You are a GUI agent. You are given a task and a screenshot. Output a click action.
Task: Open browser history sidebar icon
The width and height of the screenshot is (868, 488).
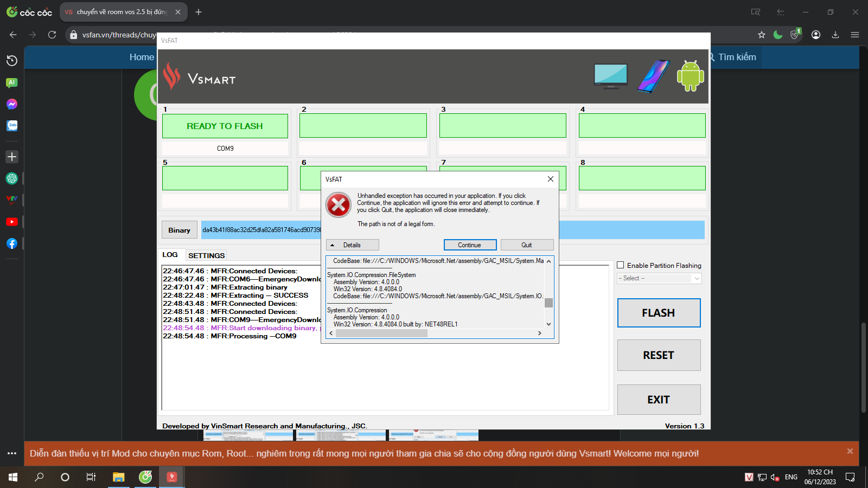[x=12, y=61]
